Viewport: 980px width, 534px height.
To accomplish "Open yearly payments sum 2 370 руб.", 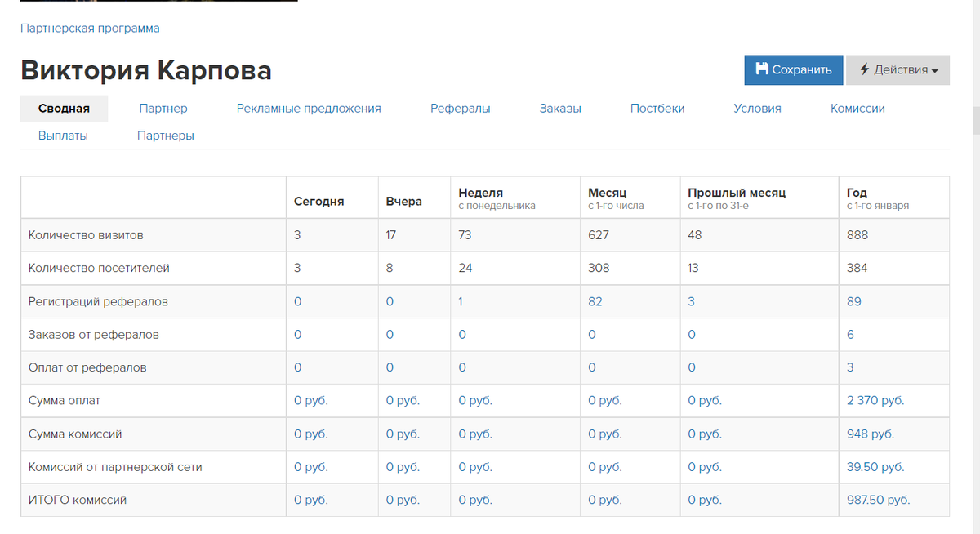I will coord(875,401).
